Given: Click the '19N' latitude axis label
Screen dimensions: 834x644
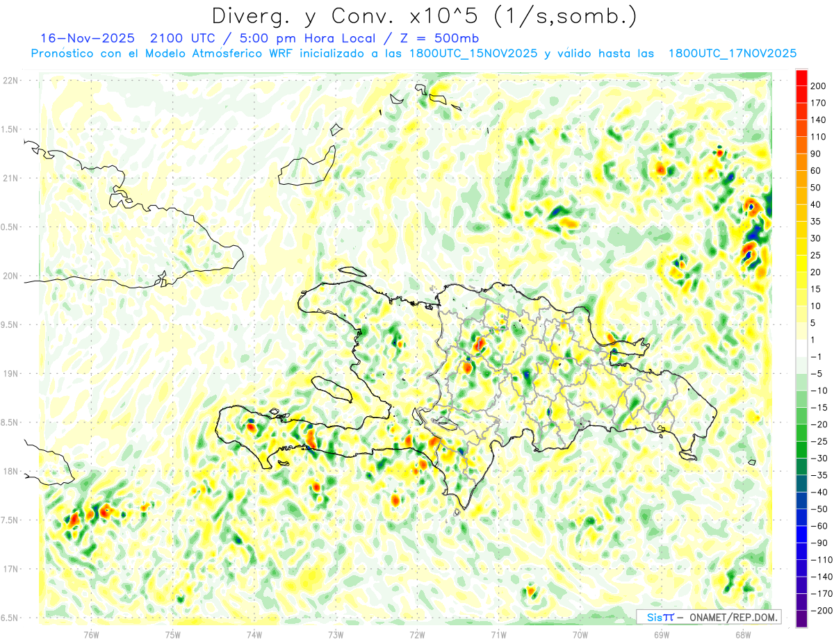Looking at the screenshot, I should 10,374.
